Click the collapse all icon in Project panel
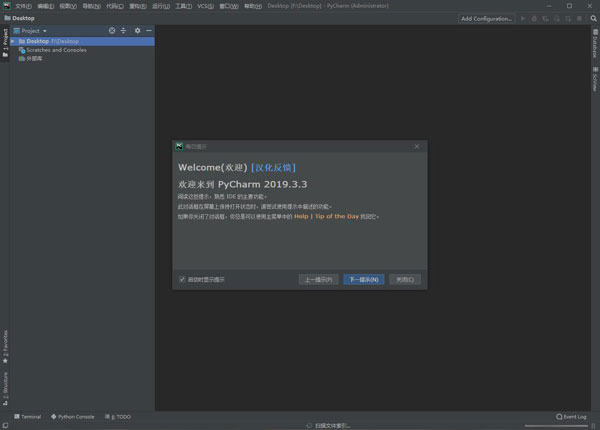This screenshot has height=430, width=600. point(124,31)
